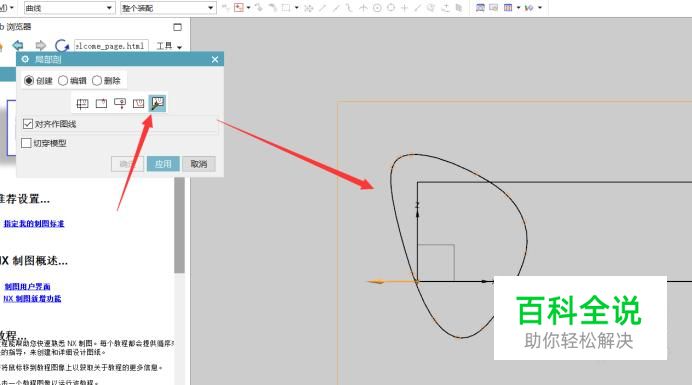Click the quadrant point snap icon
Screen dimensions: 692x385
click(391, 8)
